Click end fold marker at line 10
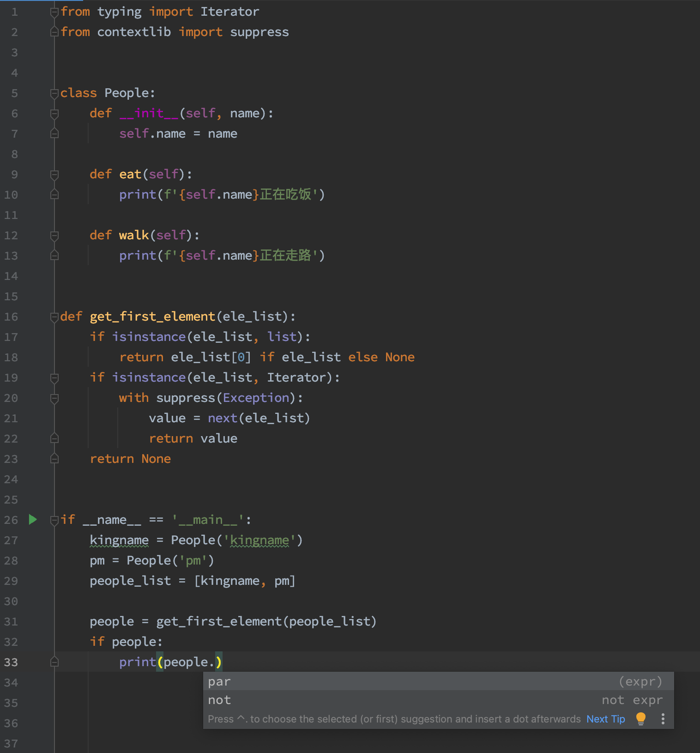The height and width of the screenshot is (753, 700). (54, 194)
